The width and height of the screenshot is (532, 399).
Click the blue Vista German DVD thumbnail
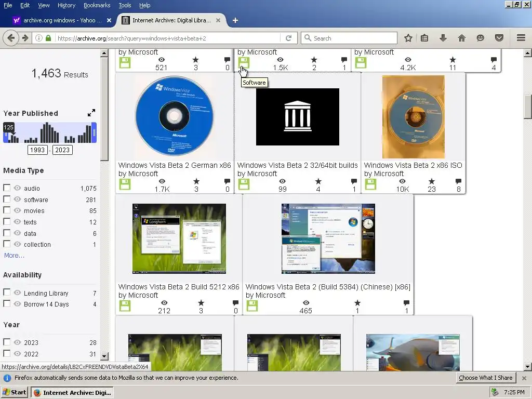click(x=175, y=116)
